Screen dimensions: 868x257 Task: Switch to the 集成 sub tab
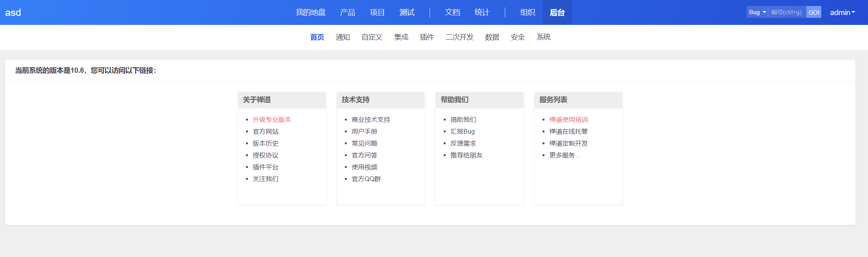[401, 37]
